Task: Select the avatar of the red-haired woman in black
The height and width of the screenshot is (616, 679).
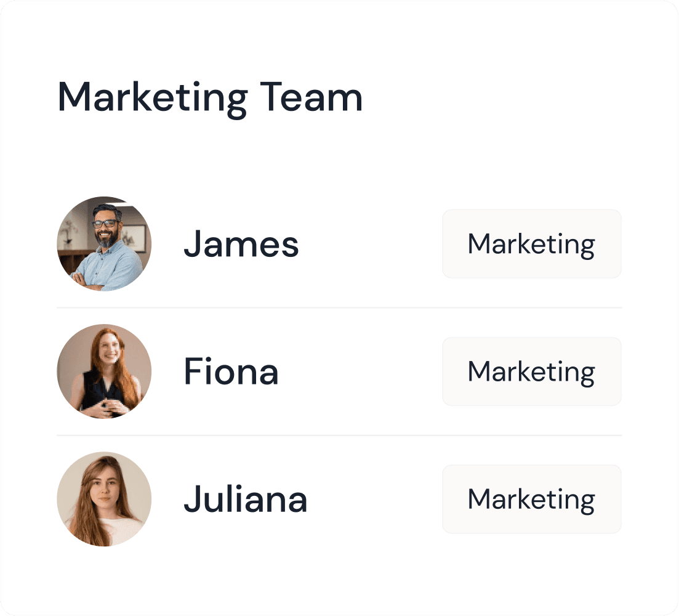Action: pos(105,371)
